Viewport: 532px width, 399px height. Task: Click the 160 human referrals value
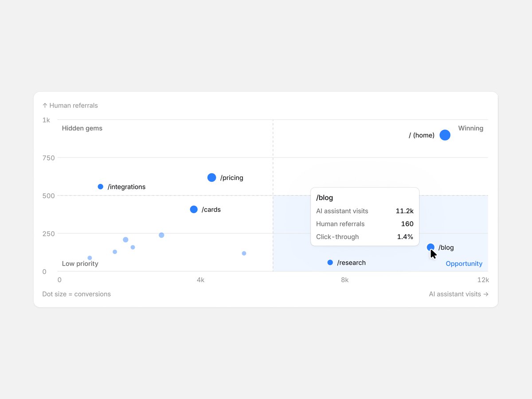click(407, 224)
